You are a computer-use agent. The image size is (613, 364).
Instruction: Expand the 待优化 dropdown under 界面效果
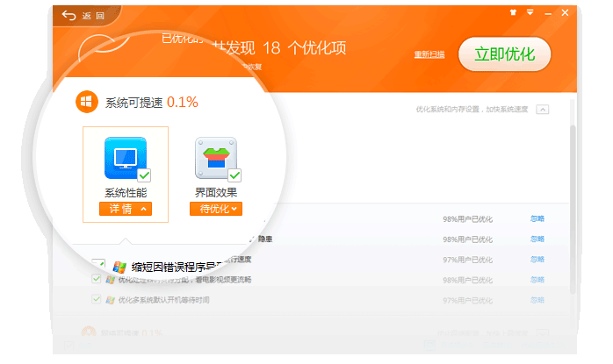(215, 209)
